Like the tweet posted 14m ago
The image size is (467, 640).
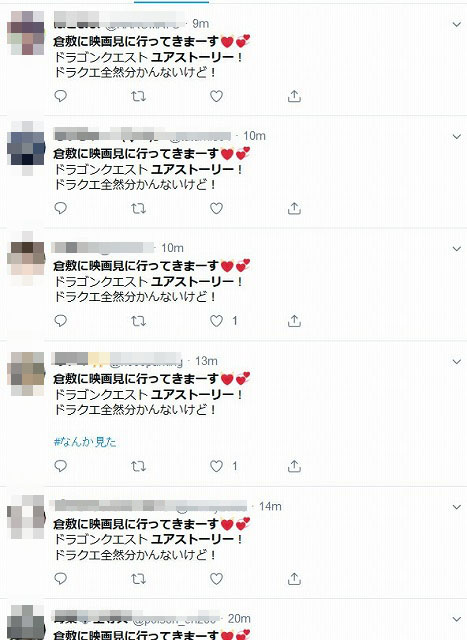tap(216, 579)
